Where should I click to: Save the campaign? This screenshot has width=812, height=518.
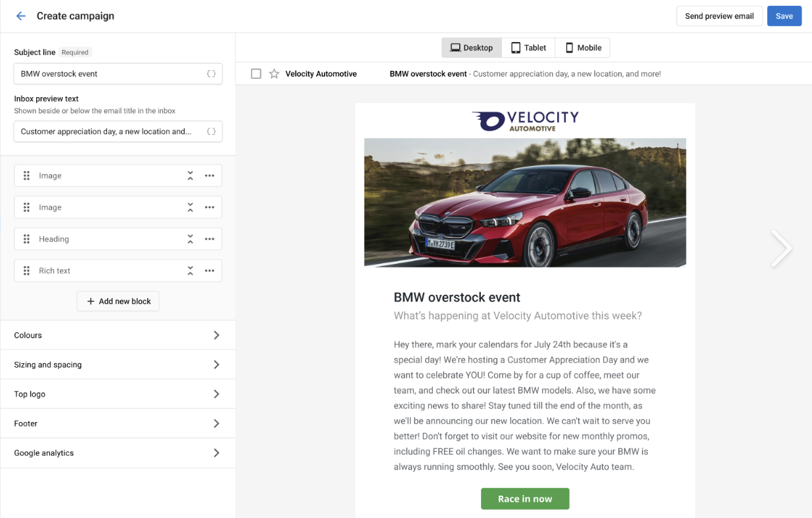pyautogui.click(x=784, y=16)
